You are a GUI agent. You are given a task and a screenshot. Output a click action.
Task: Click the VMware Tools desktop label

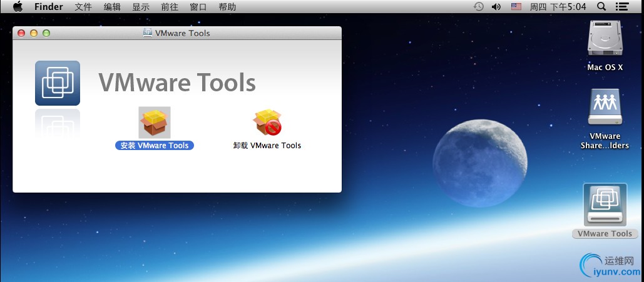605,234
